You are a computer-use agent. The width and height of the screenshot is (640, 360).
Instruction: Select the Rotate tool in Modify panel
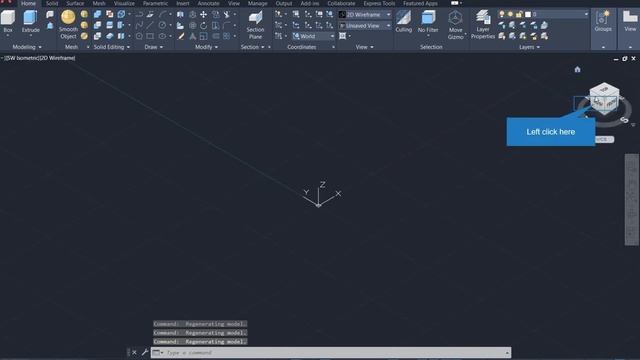pyautogui.click(x=203, y=25)
